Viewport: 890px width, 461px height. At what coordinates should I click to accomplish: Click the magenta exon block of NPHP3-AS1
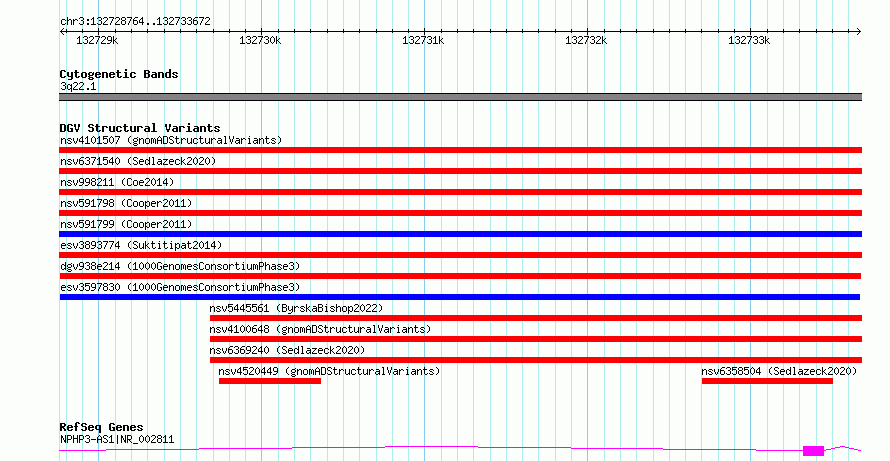pyautogui.click(x=813, y=451)
